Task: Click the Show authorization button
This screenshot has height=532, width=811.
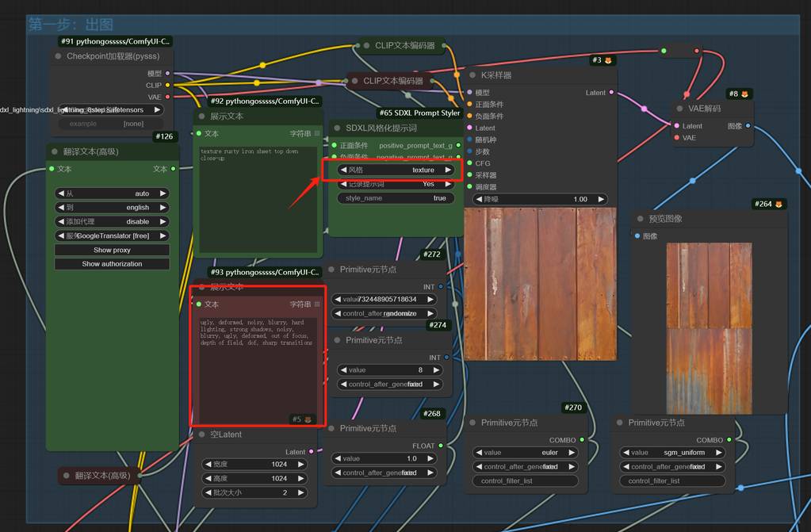Action: coord(112,264)
